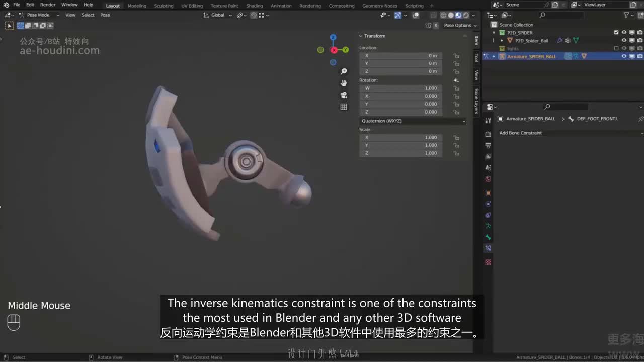This screenshot has height=362, width=644.
Task: Disable Armature_SPIDER_BALL in renders camera icon
Action: 640,56
